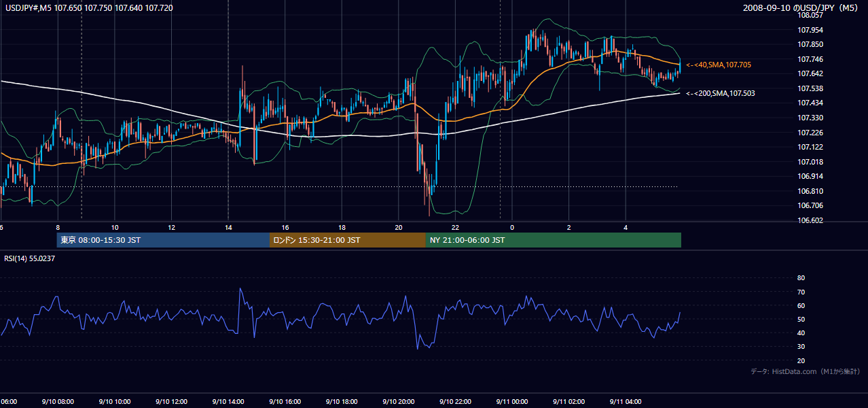868x408 pixels.
Task: Click the 9/10 10:00 time axis label
Action: (x=114, y=402)
